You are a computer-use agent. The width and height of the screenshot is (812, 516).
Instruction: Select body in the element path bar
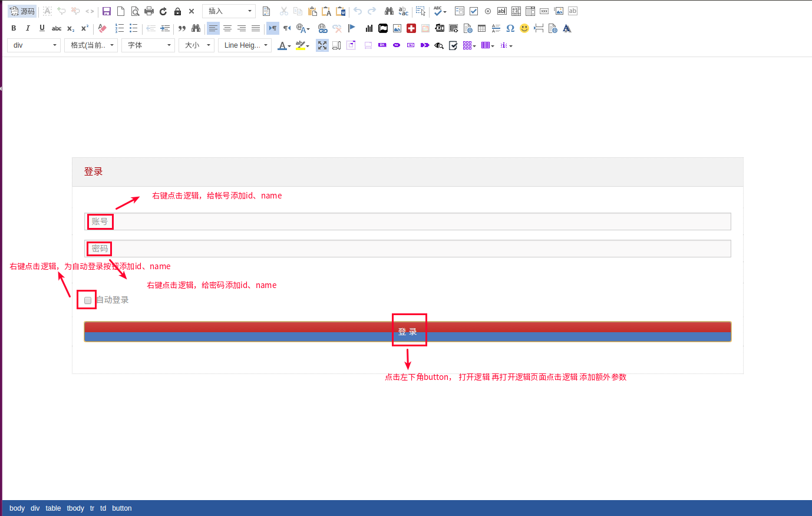tap(17, 508)
